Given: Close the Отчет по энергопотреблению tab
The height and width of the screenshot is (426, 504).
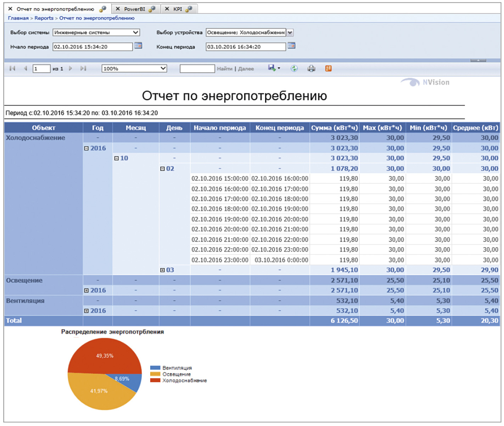Looking at the screenshot, I should point(10,9).
